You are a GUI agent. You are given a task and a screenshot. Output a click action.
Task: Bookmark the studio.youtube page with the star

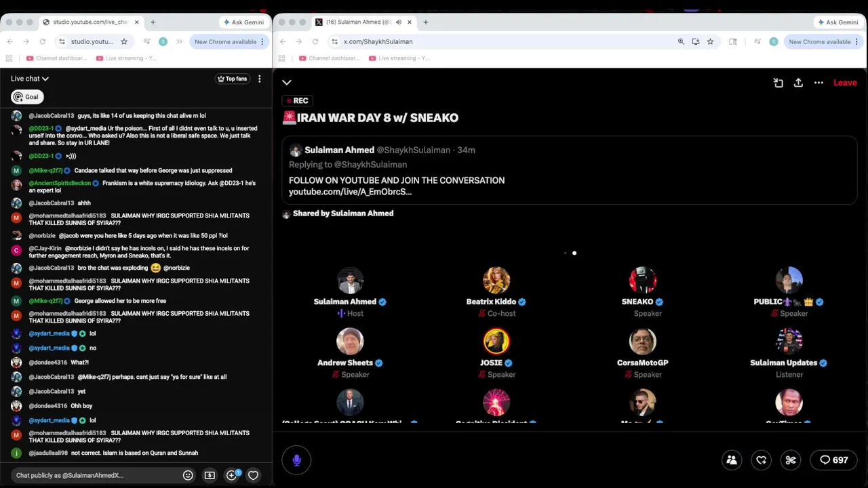[x=124, y=41]
